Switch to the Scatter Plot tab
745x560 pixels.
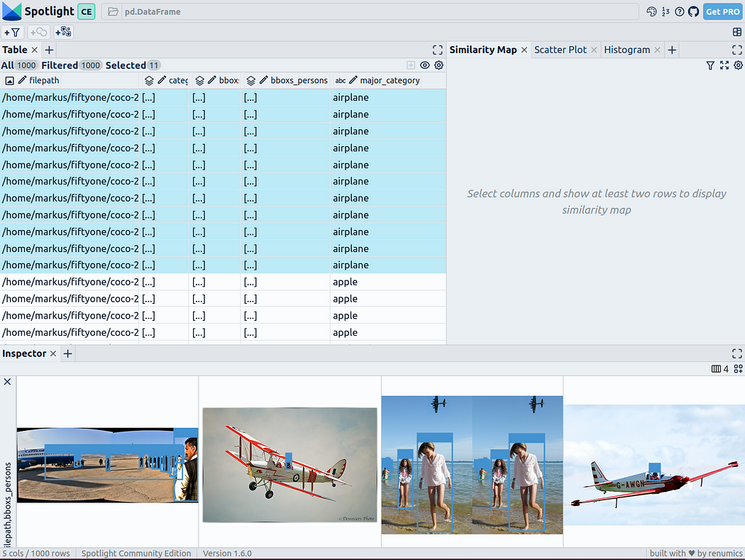click(x=560, y=50)
